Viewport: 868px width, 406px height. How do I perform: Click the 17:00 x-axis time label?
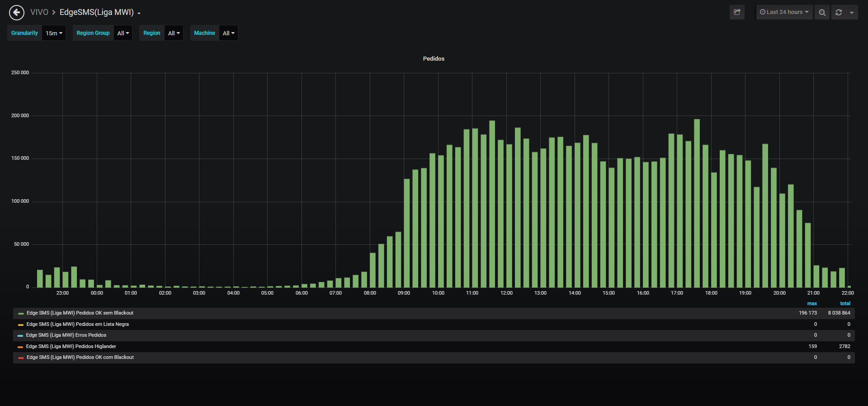pyautogui.click(x=677, y=293)
